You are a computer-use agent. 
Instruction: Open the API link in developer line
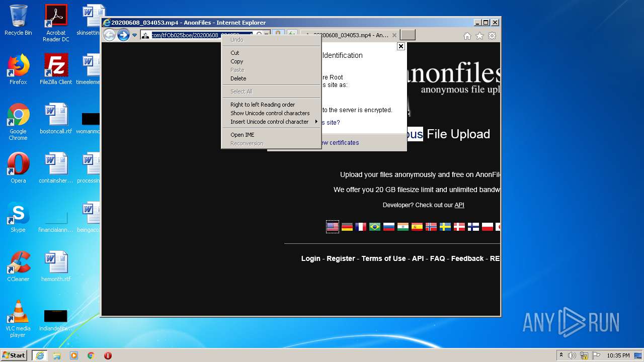tap(459, 205)
